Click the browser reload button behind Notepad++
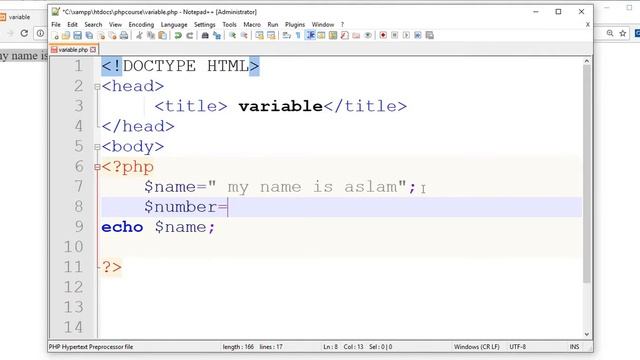The height and width of the screenshot is (360, 640). click(24, 33)
